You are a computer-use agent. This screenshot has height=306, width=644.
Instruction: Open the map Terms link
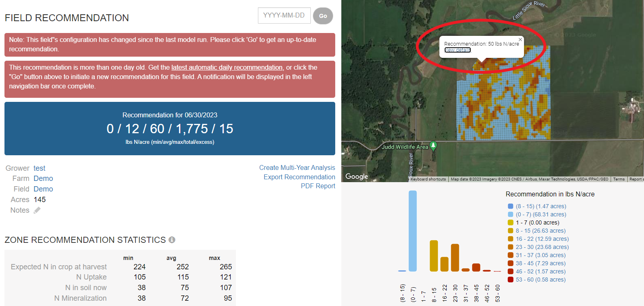click(618, 179)
